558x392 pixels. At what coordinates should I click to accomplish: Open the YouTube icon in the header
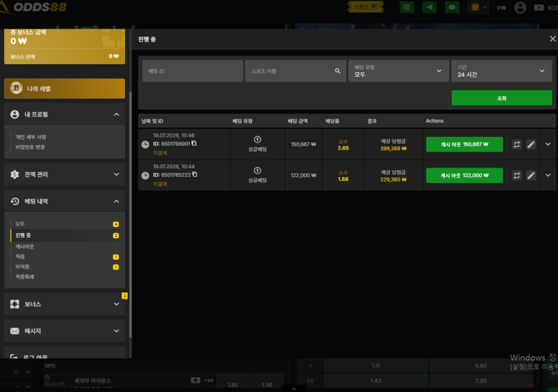(x=452, y=7)
